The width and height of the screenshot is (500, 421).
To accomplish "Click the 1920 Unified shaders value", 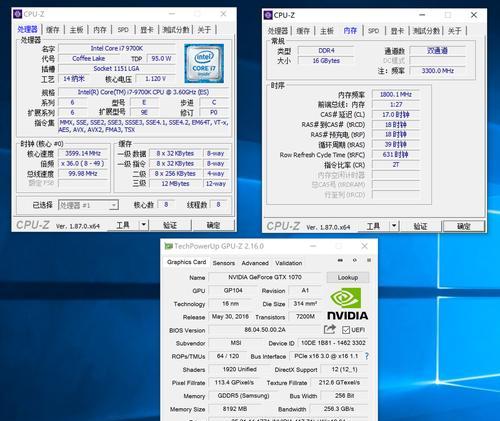I will (x=239, y=369).
